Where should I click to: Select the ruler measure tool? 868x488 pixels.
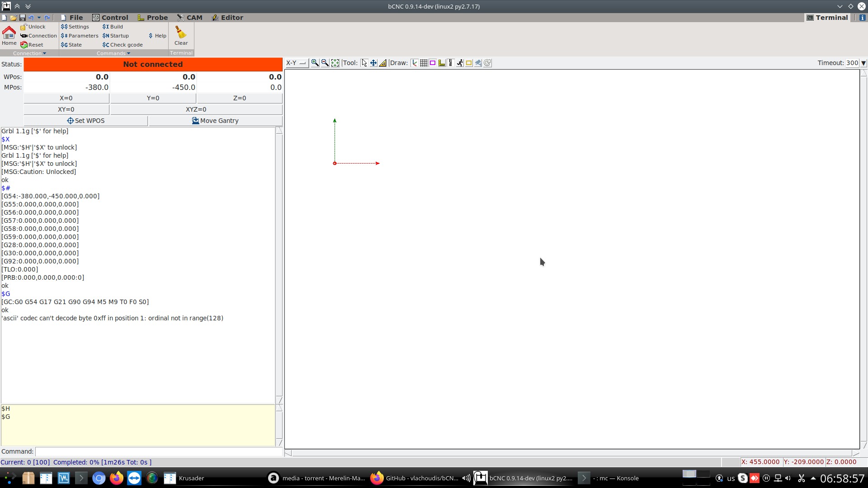[x=383, y=63]
